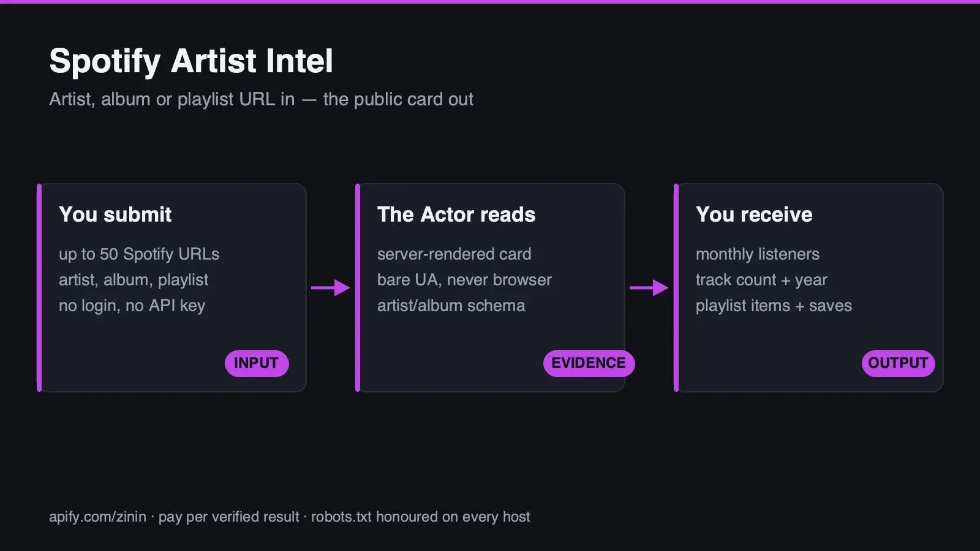Click 'server-rendered card' text
The image size is (980, 551).
(x=454, y=254)
